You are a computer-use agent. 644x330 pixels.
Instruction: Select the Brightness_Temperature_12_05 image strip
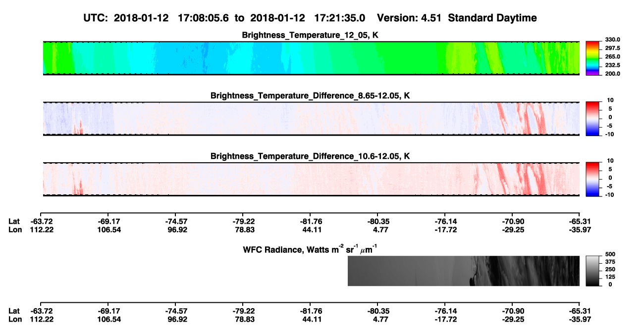(x=311, y=58)
